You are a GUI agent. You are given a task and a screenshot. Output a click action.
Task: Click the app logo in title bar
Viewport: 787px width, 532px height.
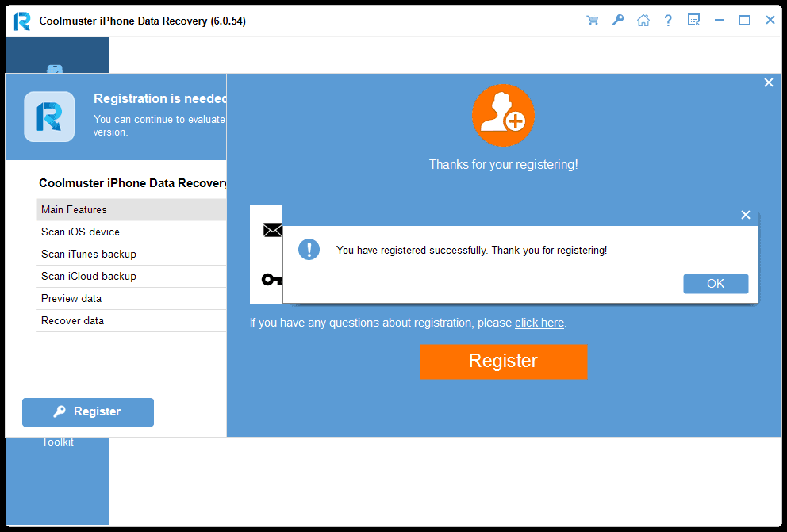22,21
